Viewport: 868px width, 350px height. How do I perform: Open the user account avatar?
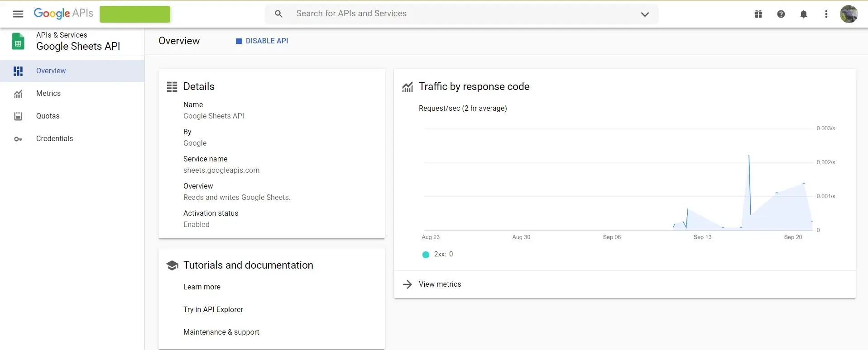point(849,14)
